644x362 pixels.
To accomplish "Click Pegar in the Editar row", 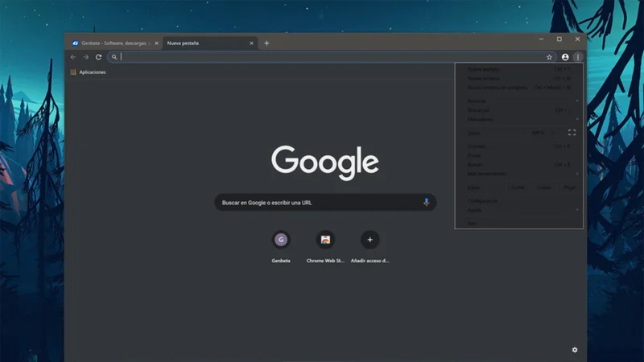I will [x=570, y=187].
